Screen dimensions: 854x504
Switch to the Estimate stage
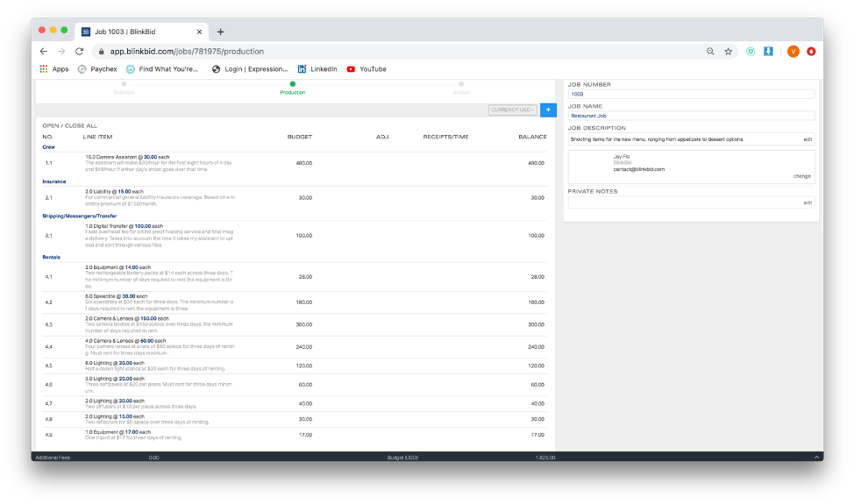tap(125, 89)
